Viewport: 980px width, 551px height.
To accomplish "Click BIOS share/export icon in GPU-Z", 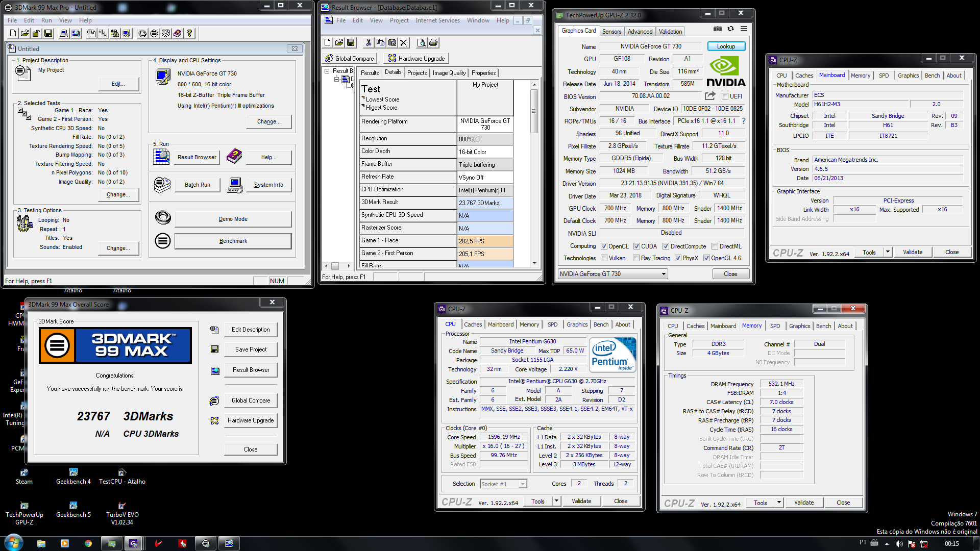I will click(710, 96).
